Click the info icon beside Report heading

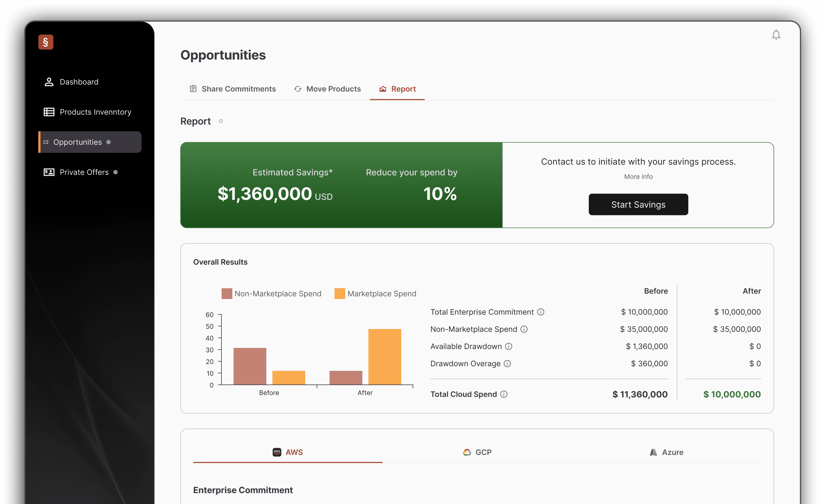(x=221, y=121)
